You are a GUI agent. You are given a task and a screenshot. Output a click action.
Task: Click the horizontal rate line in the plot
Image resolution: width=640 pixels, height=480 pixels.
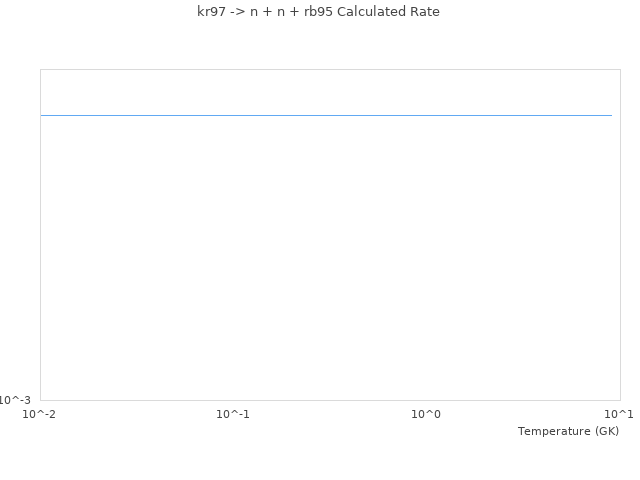coord(326,116)
